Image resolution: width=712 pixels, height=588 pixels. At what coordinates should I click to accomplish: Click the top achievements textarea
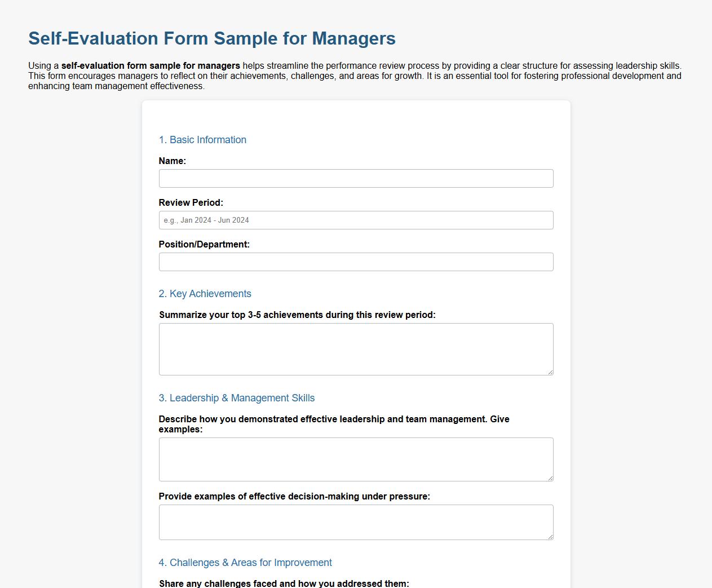[356, 348]
